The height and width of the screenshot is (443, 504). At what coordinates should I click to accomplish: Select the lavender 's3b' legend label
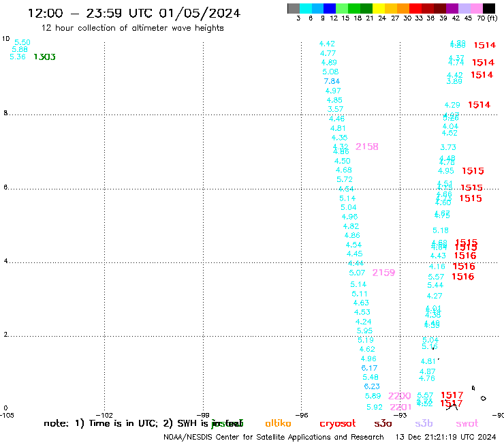[x=424, y=423]
